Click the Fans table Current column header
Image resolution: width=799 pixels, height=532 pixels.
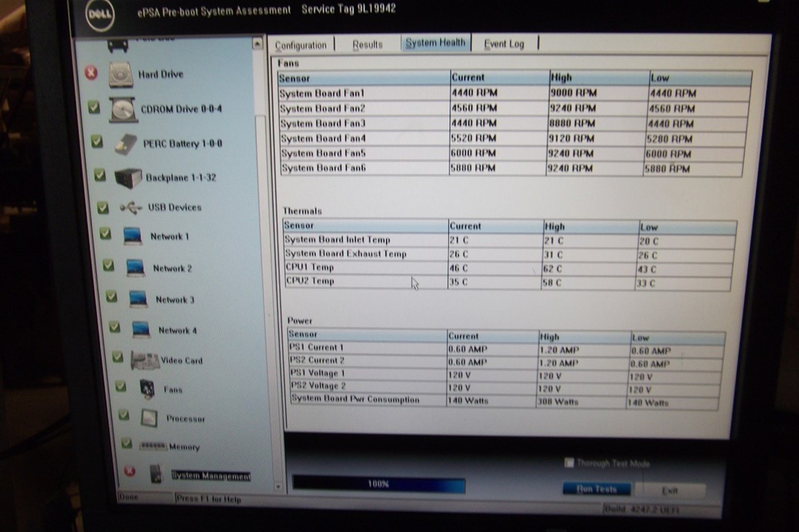(x=499, y=77)
